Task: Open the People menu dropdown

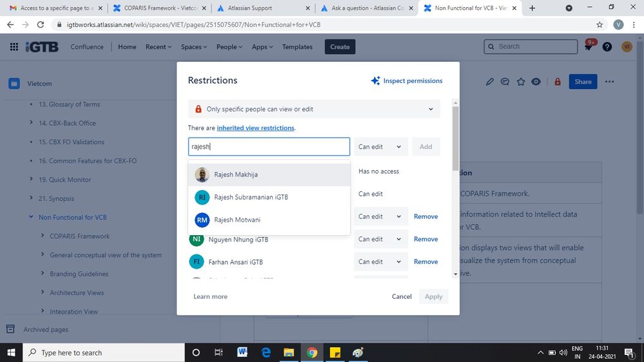Action: pos(229,47)
